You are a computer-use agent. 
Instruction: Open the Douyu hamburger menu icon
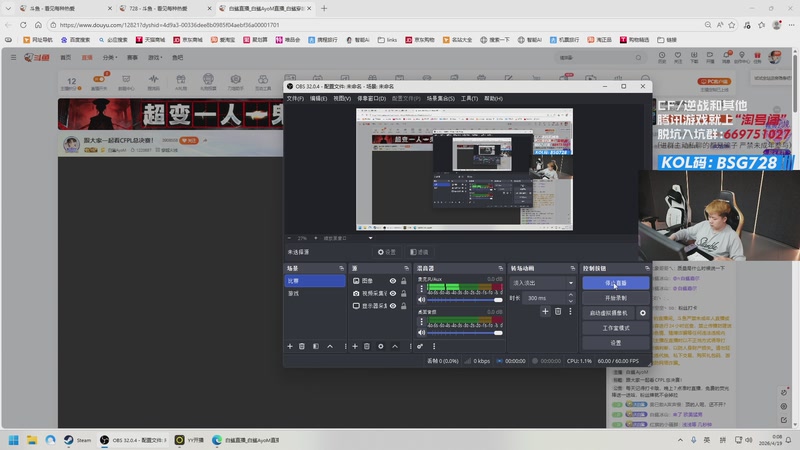(13, 58)
